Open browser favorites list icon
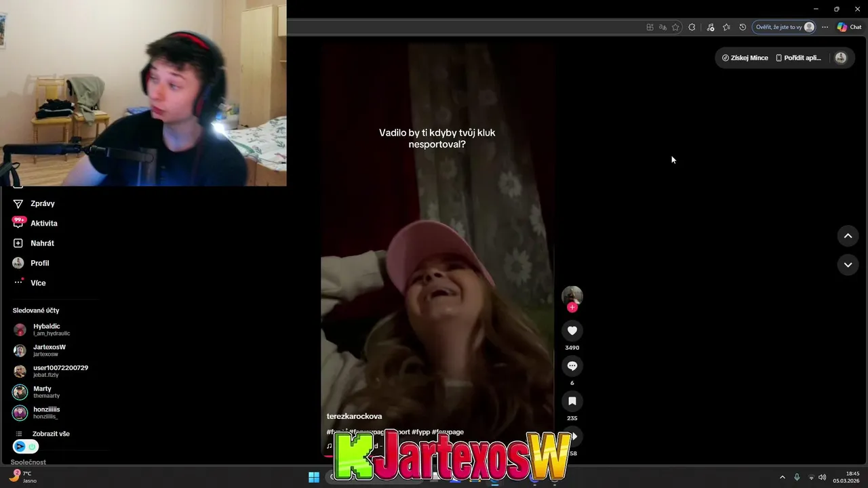Screen dimensions: 868x488 [726, 27]
